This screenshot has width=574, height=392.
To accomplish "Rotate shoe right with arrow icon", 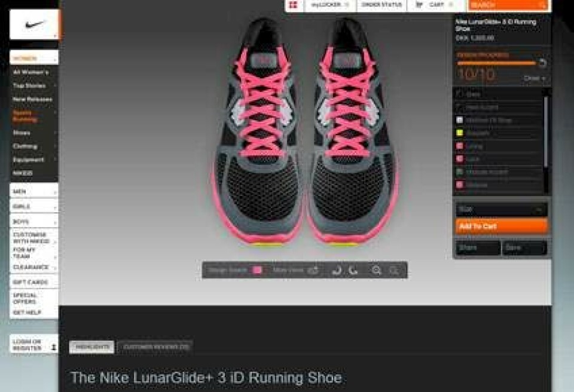I will (353, 271).
